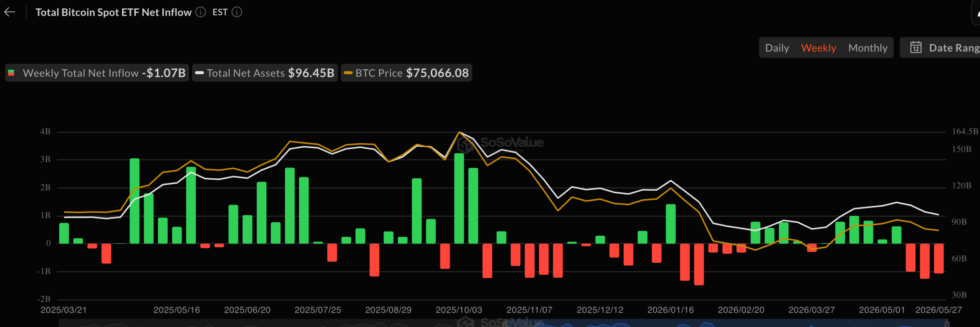Click the calendar icon for Date Range

click(x=916, y=48)
